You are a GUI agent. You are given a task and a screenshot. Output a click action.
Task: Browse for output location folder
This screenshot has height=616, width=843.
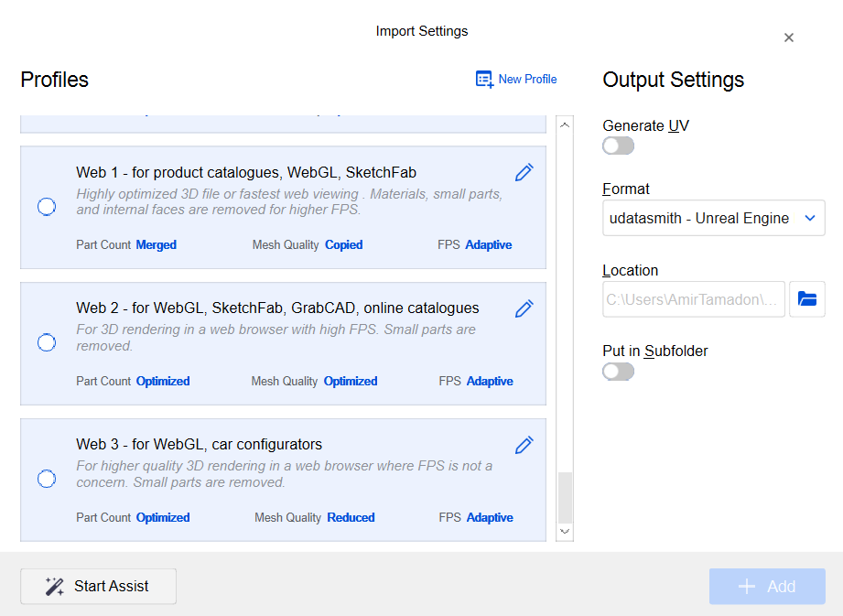(x=806, y=299)
